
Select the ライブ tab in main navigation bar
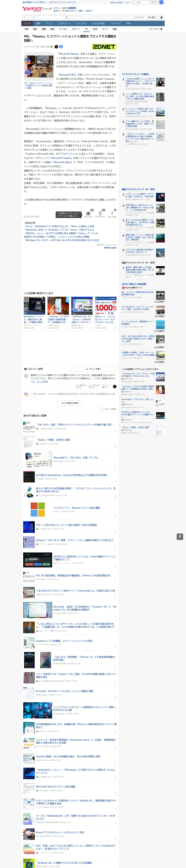[x=49, y=24]
